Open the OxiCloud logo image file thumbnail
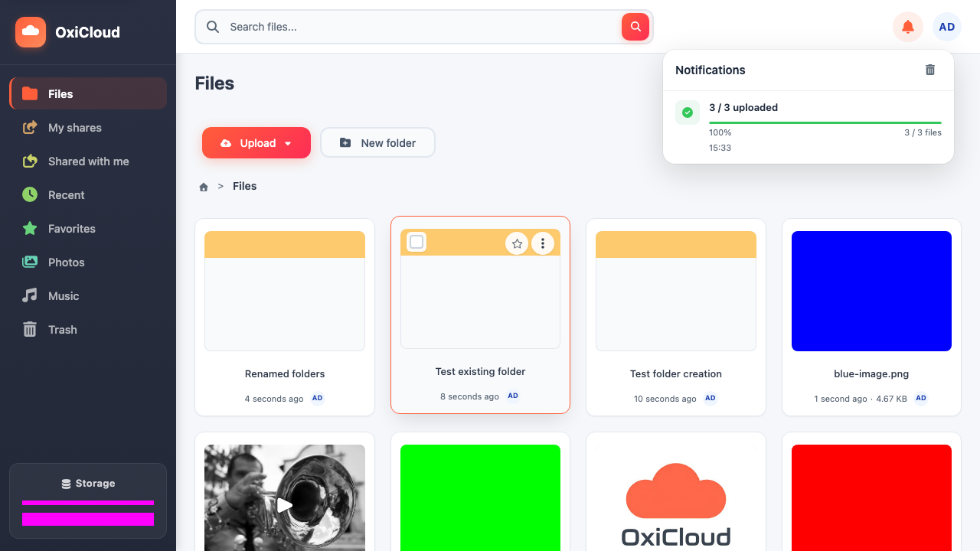The image size is (980, 551). [x=676, y=497]
